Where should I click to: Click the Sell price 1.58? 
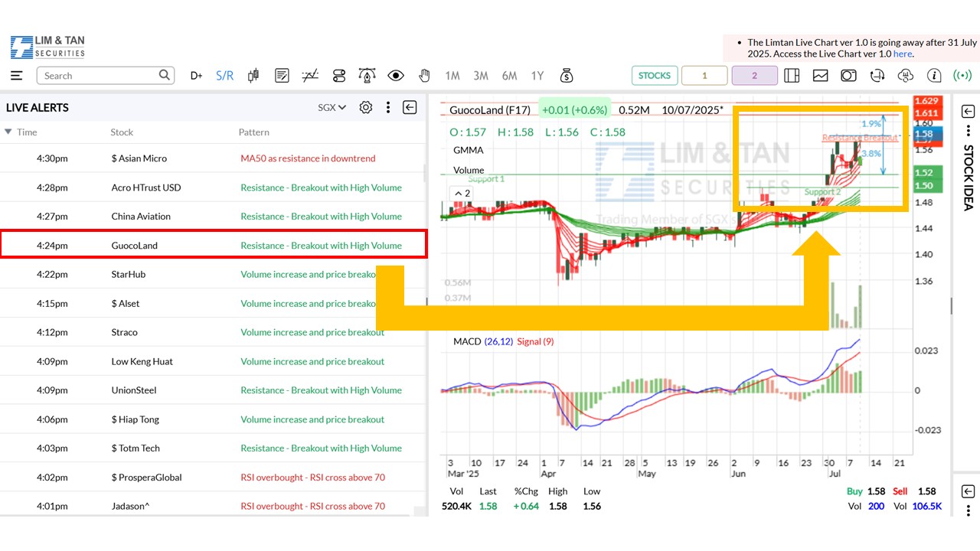tap(926, 491)
